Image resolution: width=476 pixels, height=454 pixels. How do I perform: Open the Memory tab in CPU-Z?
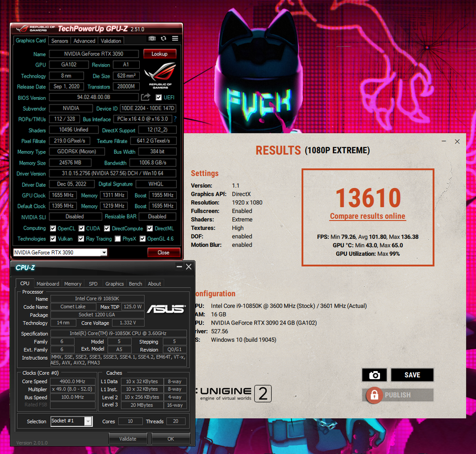click(x=73, y=284)
